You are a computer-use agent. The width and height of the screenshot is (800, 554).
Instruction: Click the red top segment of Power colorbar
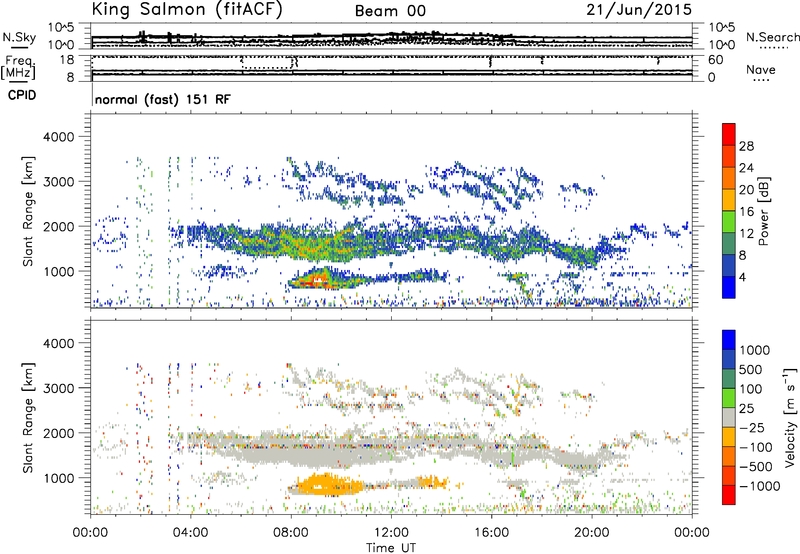tap(729, 134)
